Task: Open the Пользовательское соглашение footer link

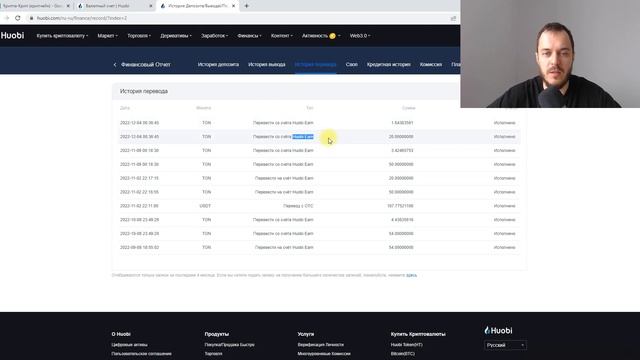Action: click(x=141, y=354)
